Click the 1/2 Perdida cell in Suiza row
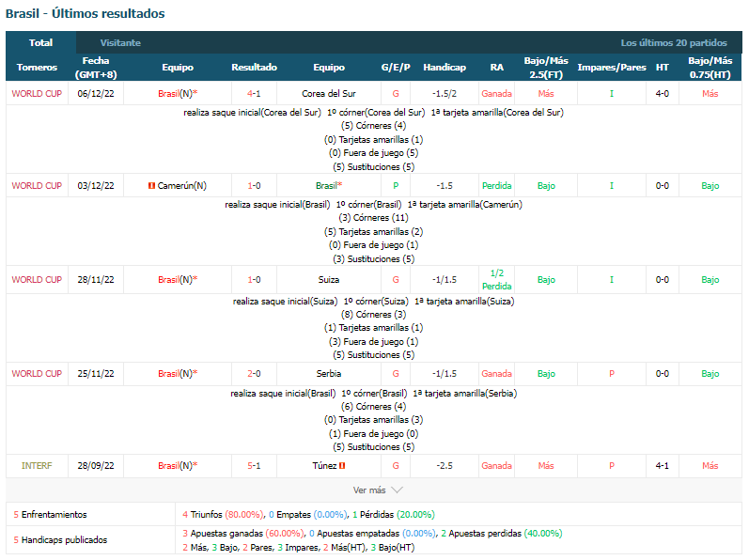 click(497, 280)
